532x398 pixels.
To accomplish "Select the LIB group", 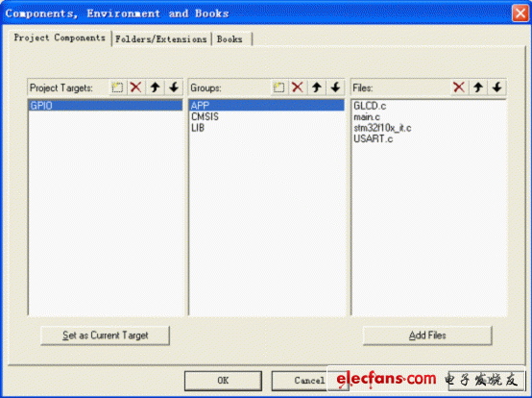I will click(198, 128).
